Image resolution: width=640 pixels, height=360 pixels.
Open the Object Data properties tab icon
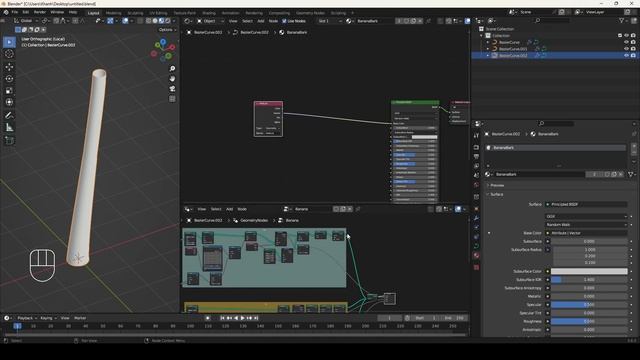[x=476, y=246]
